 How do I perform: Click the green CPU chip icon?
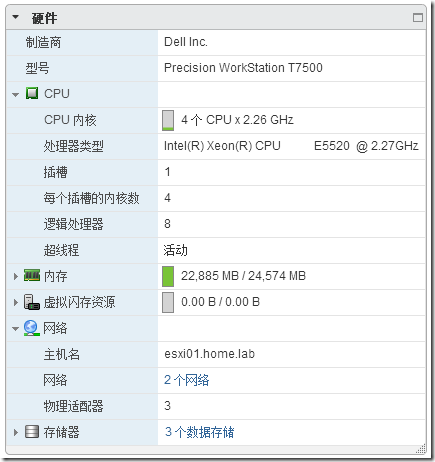coord(32,93)
